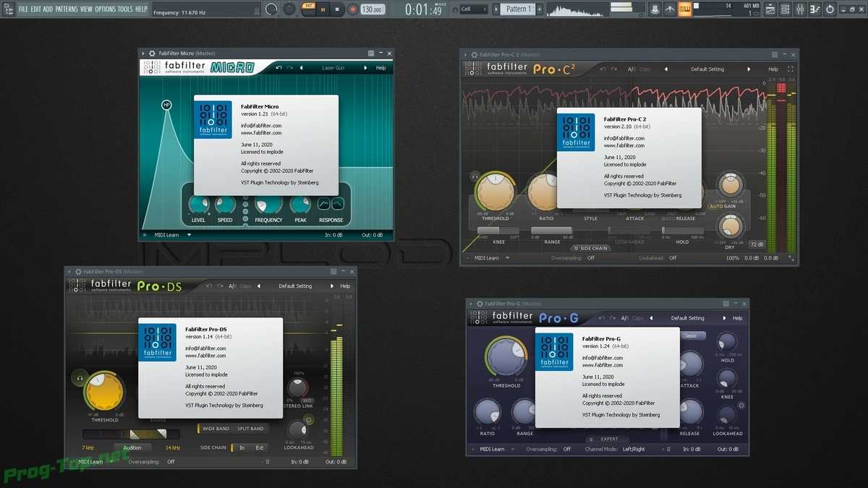868x488 pixels.
Task: Select next preset in Pro-C 2
Action: coord(750,69)
